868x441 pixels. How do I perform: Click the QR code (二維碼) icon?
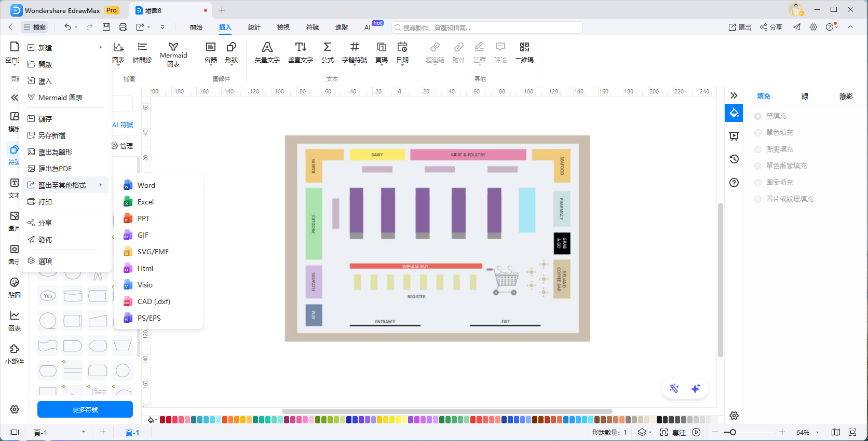coord(524,52)
